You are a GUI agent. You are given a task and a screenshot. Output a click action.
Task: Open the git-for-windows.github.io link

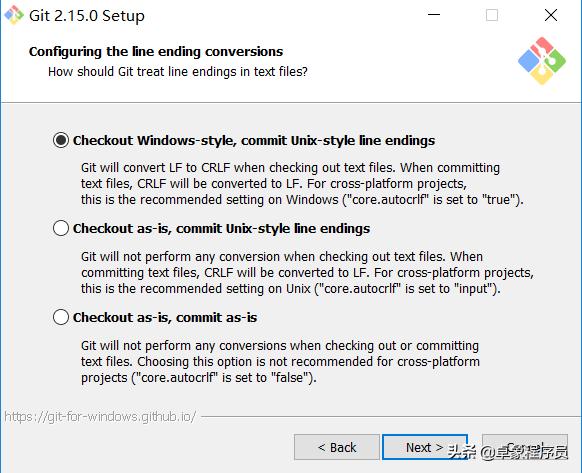pos(100,417)
